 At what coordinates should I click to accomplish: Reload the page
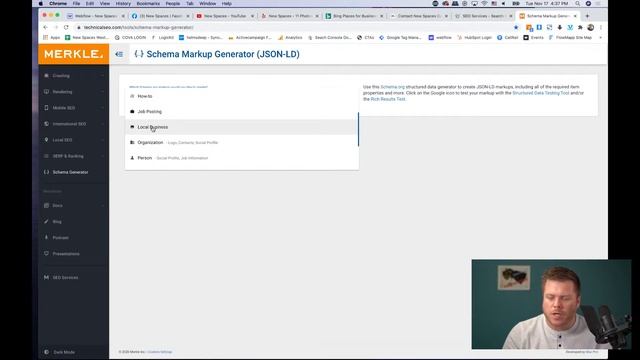(x=66, y=27)
